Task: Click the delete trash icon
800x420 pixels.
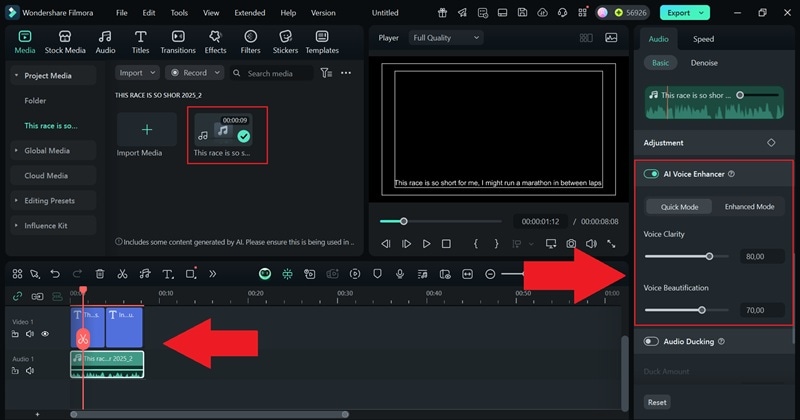Action: pyautogui.click(x=100, y=274)
